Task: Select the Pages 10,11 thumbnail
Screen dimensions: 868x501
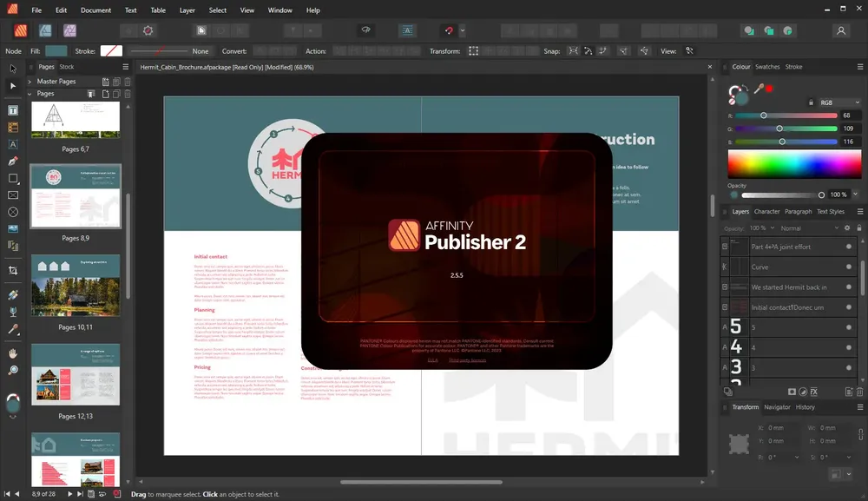Action: click(x=76, y=286)
